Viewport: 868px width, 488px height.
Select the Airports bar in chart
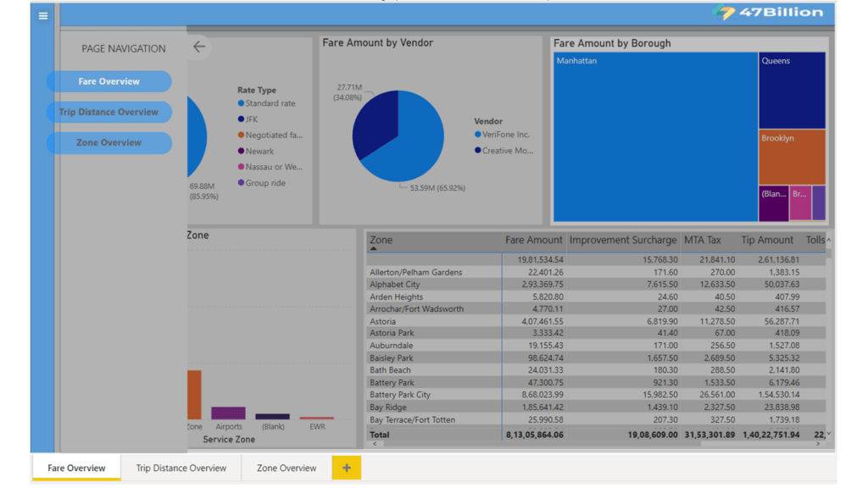pyautogui.click(x=229, y=413)
